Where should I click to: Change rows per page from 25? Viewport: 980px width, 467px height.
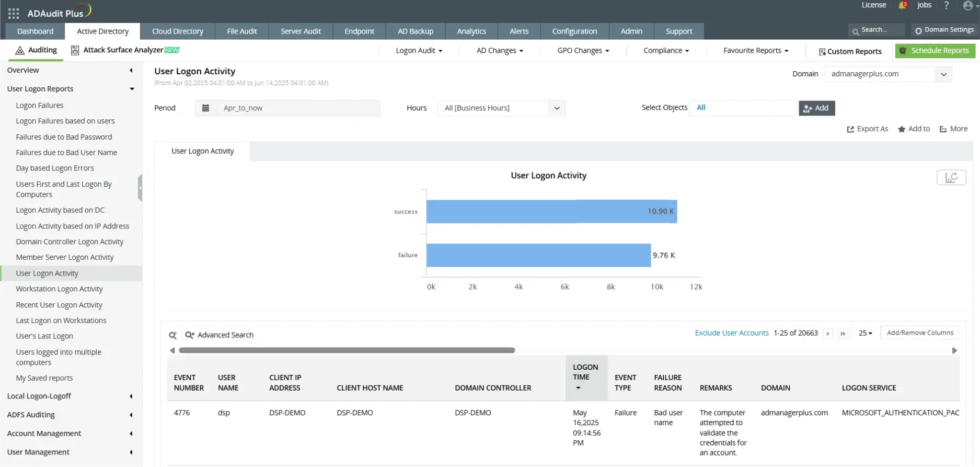[866, 333]
